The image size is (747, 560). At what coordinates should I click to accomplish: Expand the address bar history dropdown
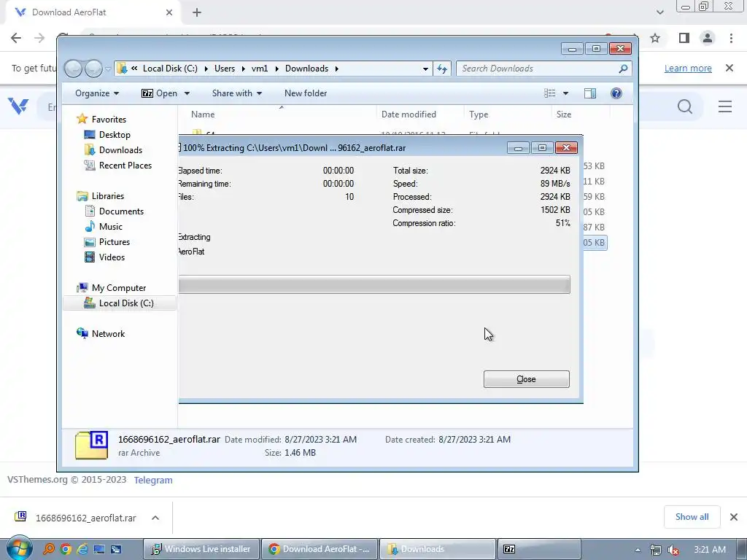425,69
